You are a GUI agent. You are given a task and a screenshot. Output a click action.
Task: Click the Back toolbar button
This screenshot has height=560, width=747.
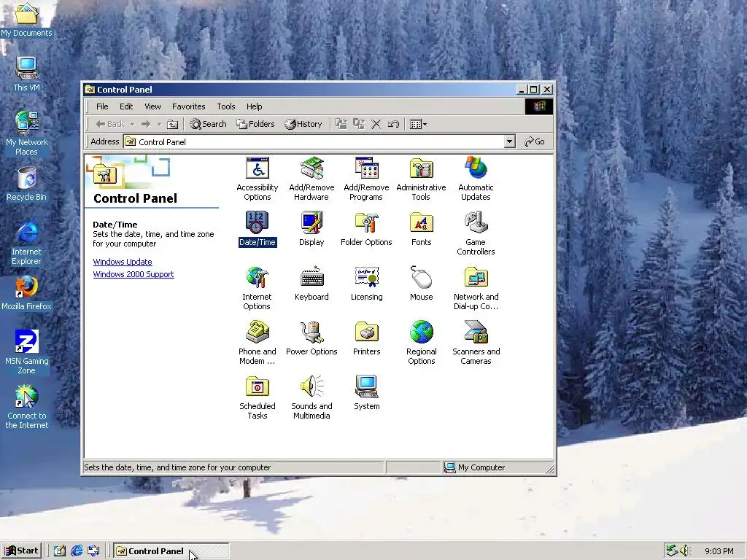pyautogui.click(x=110, y=124)
